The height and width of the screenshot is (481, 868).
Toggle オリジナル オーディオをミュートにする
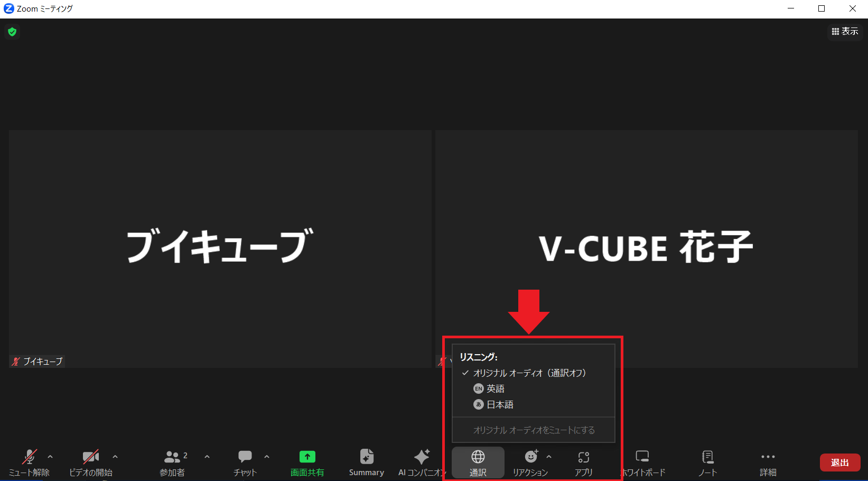click(534, 430)
